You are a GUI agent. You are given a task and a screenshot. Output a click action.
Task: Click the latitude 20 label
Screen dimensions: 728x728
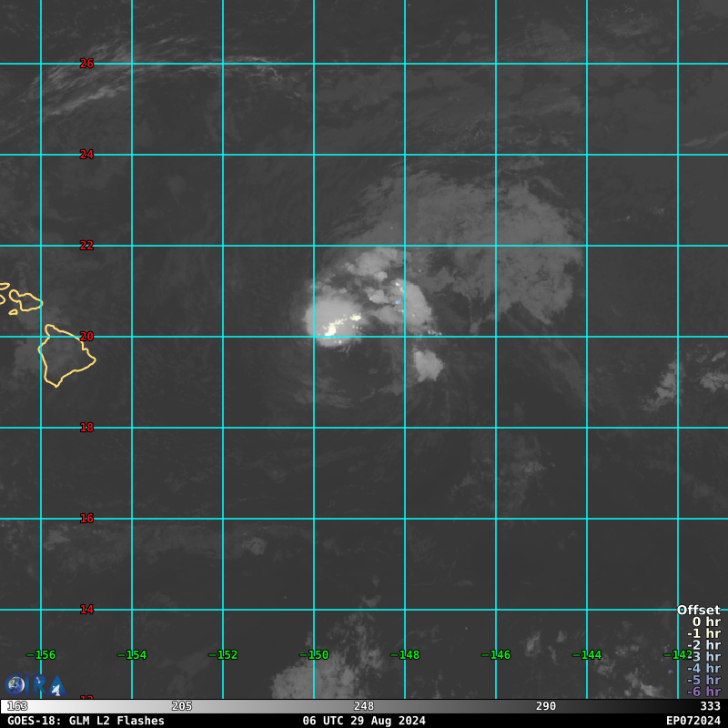tap(86, 337)
